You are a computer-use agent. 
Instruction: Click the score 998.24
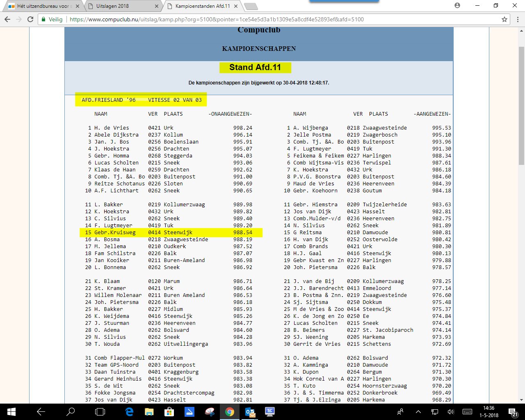coord(243,128)
